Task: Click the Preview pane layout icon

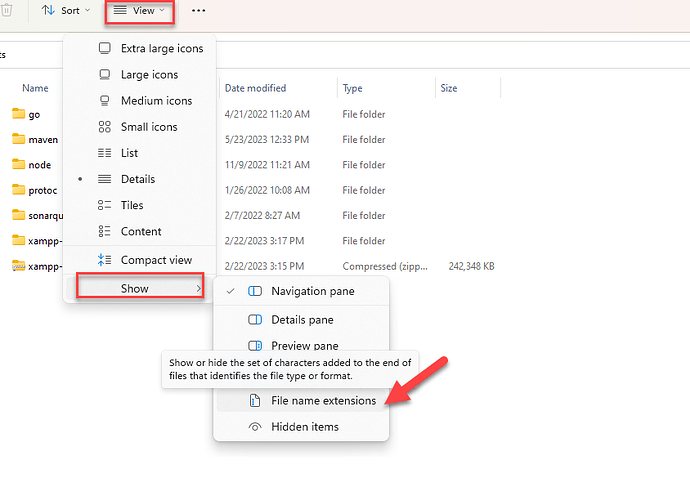Action: (x=255, y=346)
